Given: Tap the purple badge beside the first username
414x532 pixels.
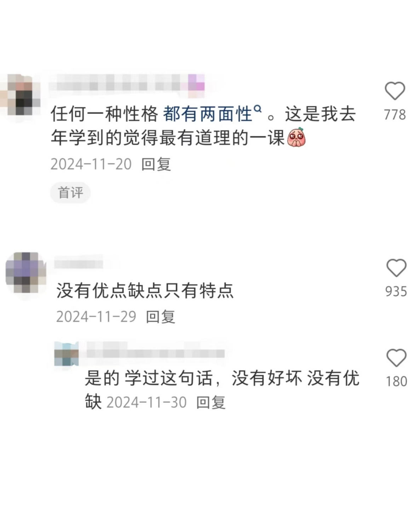Looking at the screenshot, I should (x=196, y=86).
